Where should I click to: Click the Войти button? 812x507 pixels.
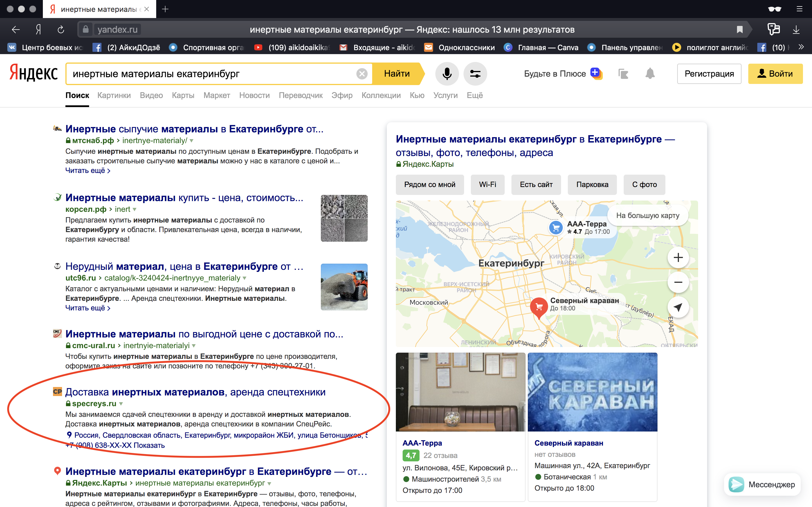coord(776,74)
